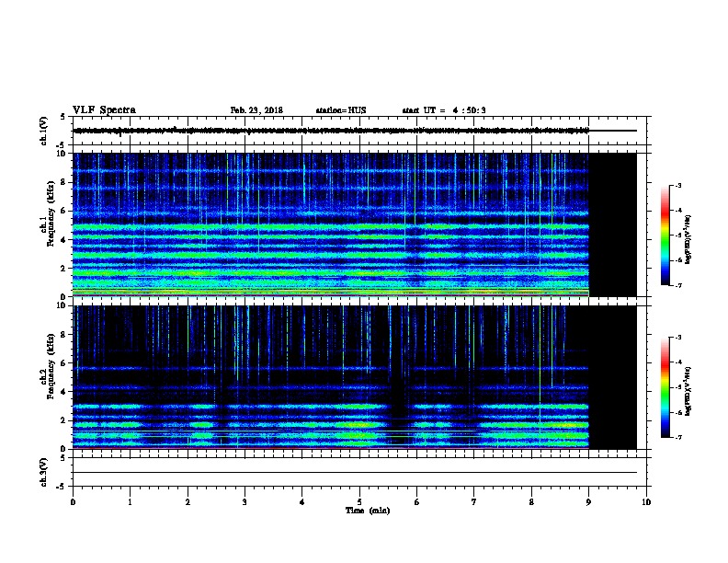Click the time axis tick labeled 5
The image size is (728, 563).
coord(359,501)
